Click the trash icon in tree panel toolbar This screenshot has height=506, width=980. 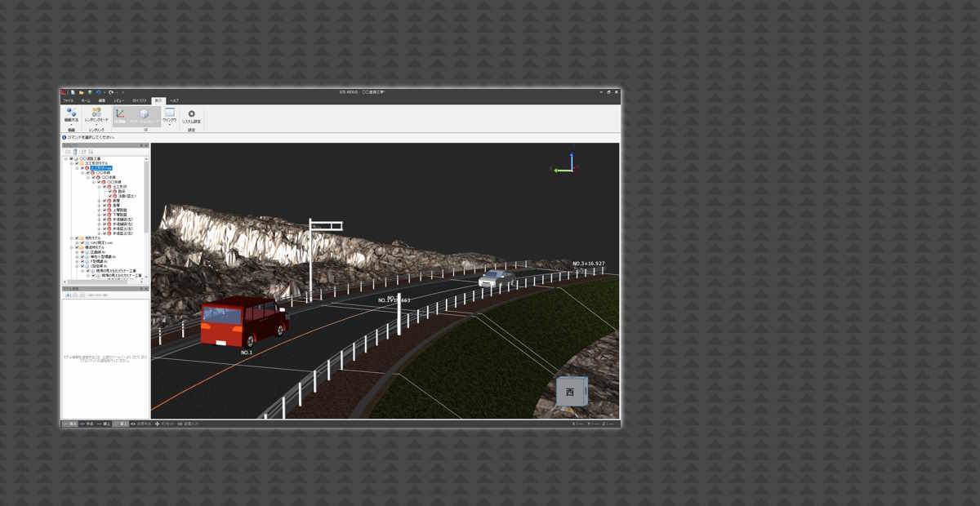pos(75,152)
